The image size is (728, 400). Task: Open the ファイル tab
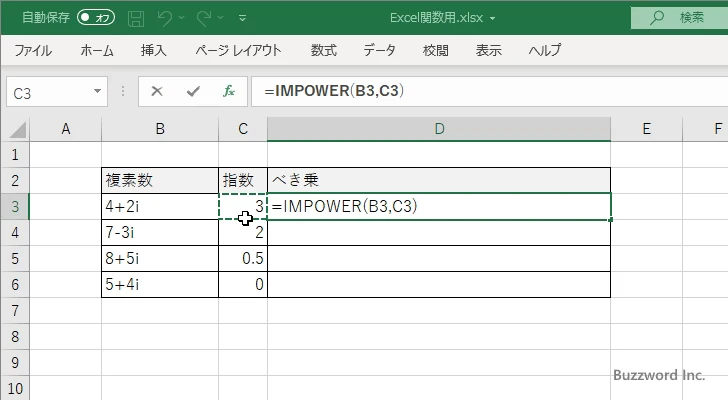(x=33, y=50)
